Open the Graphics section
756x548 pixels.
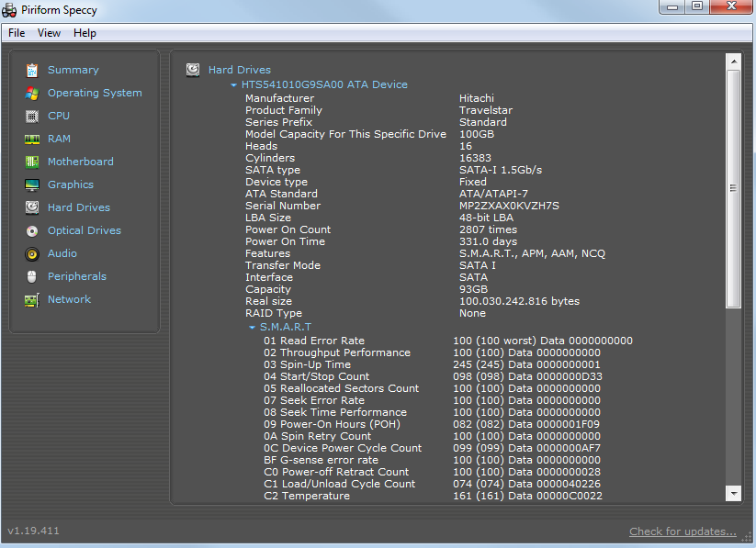[x=71, y=185]
